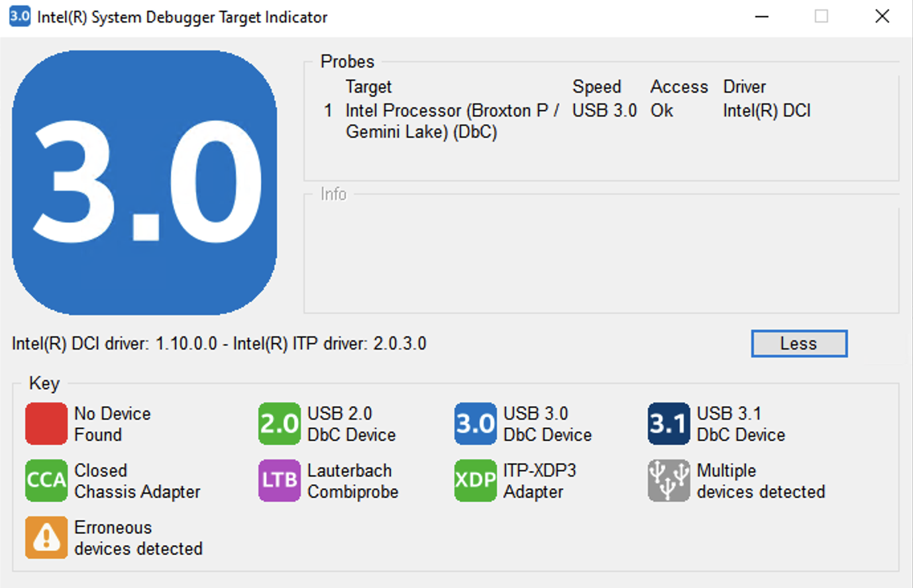
Task: Click the red No Device Found icon
Action: tap(46, 424)
